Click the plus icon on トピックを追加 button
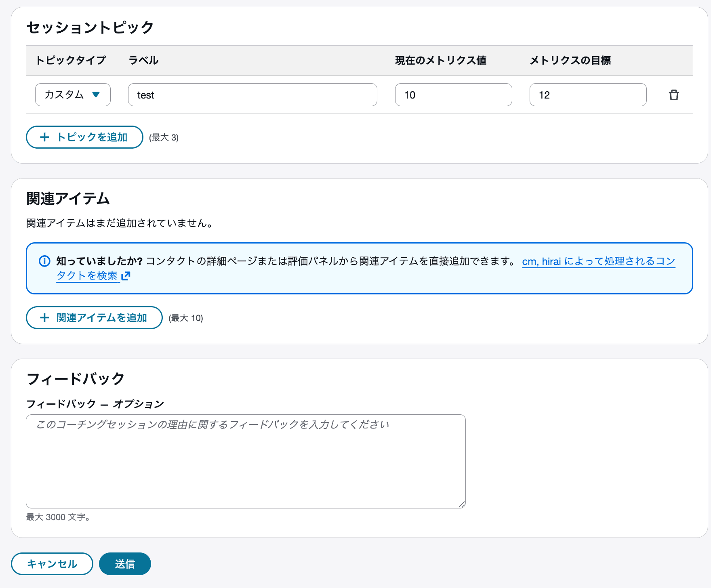The height and width of the screenshot is (588, 711). pyautogui.click(x=44, y=137)
